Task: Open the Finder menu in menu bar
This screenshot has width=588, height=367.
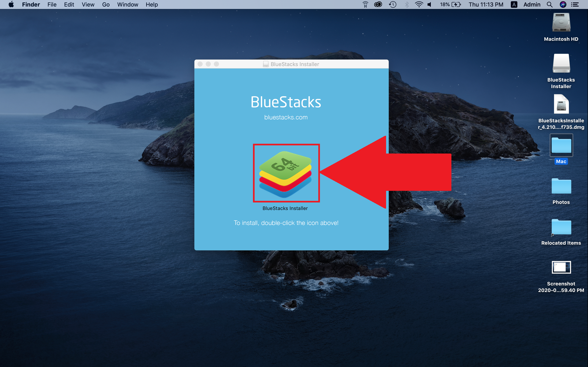Action: [x=30, y=5]
